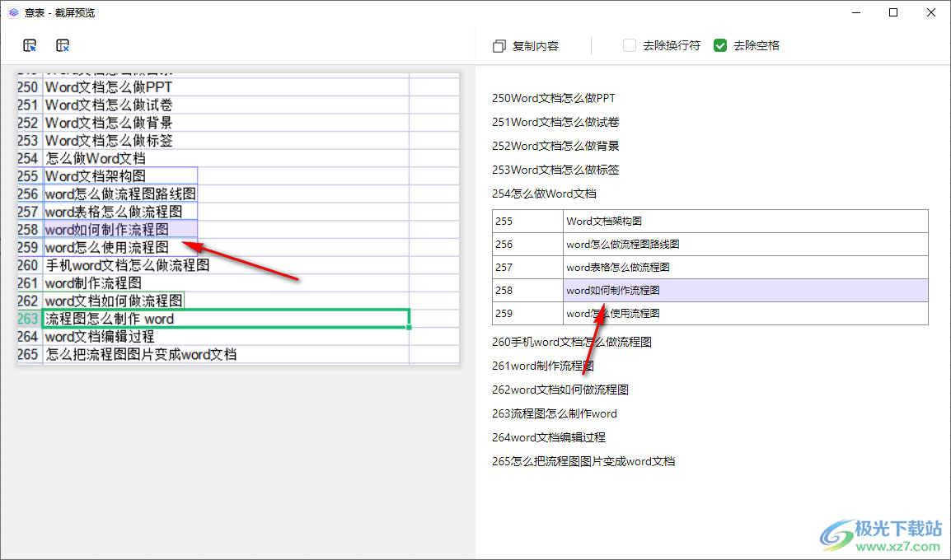Select the shaded box word如何制作流程图 in screenshot
The image size is (951, 560).
coord(120,230)
